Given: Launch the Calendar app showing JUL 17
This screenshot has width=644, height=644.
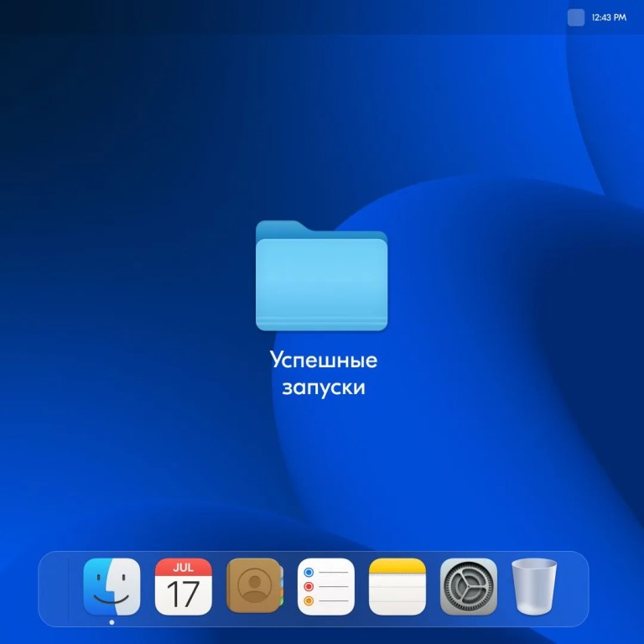Looking at the screenshot, I should click(183, 586).
